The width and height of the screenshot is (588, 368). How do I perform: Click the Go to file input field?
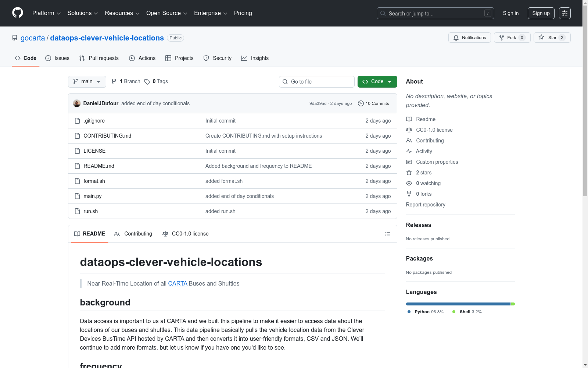pos(317,82)
